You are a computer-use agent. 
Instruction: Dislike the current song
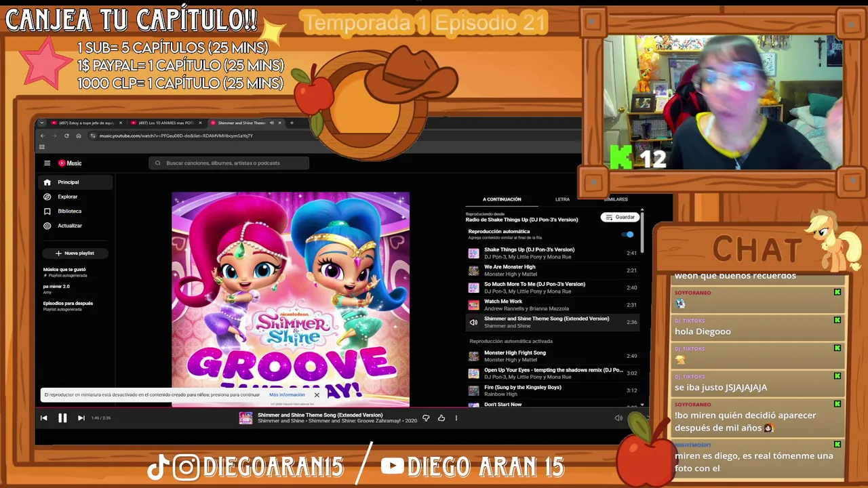[x=426, y=418]
